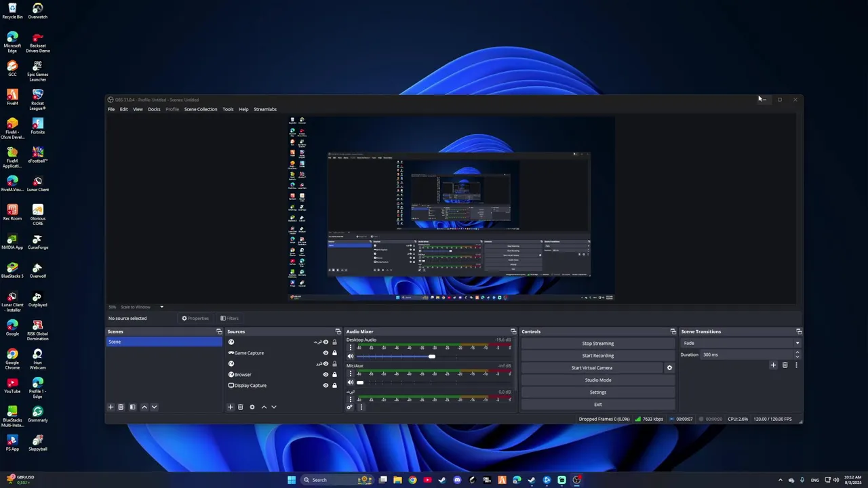This screenshot has height=488, width=868.
Task: Click Start Recording button
Action: click(x=598, y=356)
